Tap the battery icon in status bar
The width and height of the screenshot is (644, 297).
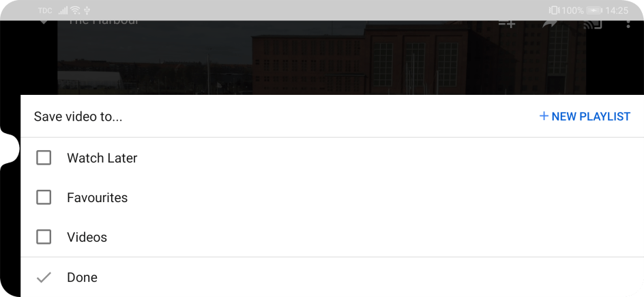(x=594, y=10)
